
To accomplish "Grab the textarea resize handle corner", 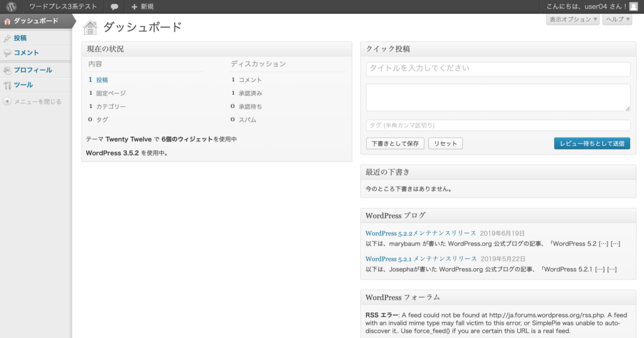I will pos(628,108).
